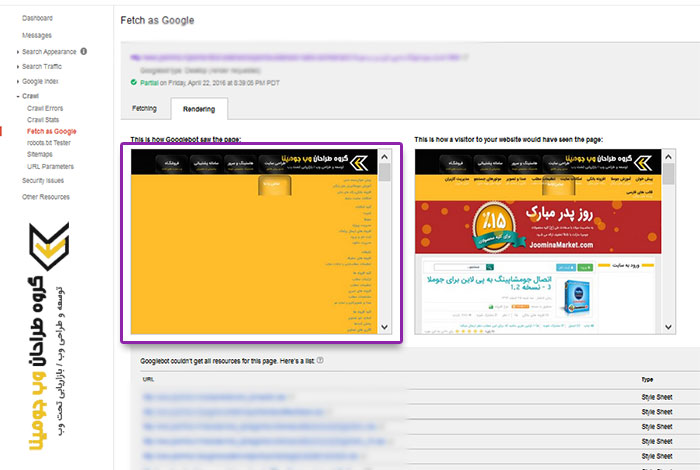
Task: Collapse the Crawl section
Action: pos(30,96)
